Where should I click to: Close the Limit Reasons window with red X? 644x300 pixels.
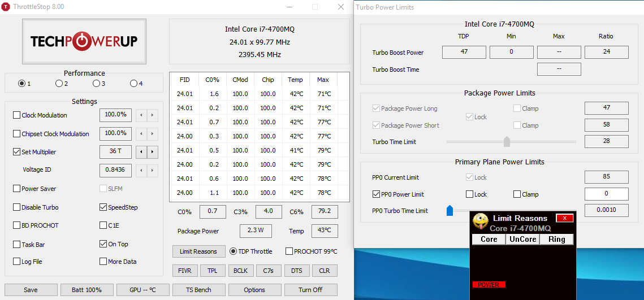564,218
